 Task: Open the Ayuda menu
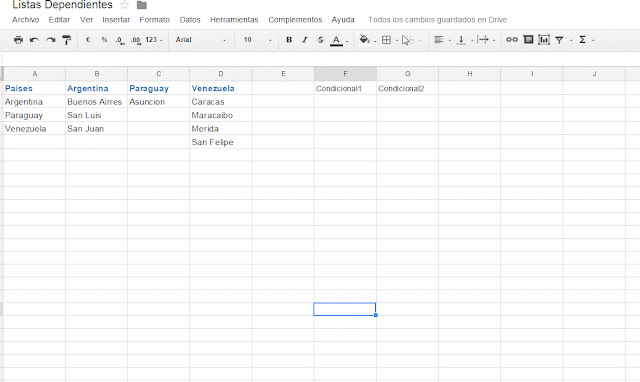(343, 20)
